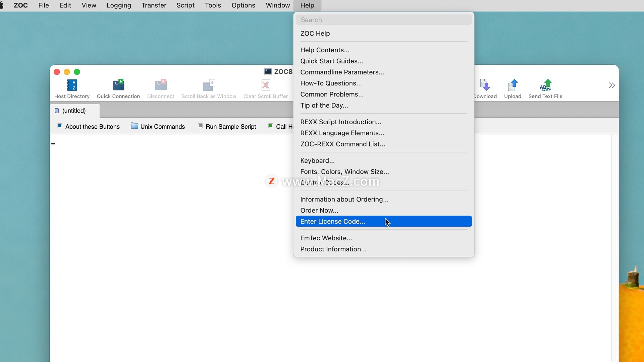Select Product Information... menu item
Image resolution: width=644 pixels, height=362 pixels.
[x=384, y=249]
